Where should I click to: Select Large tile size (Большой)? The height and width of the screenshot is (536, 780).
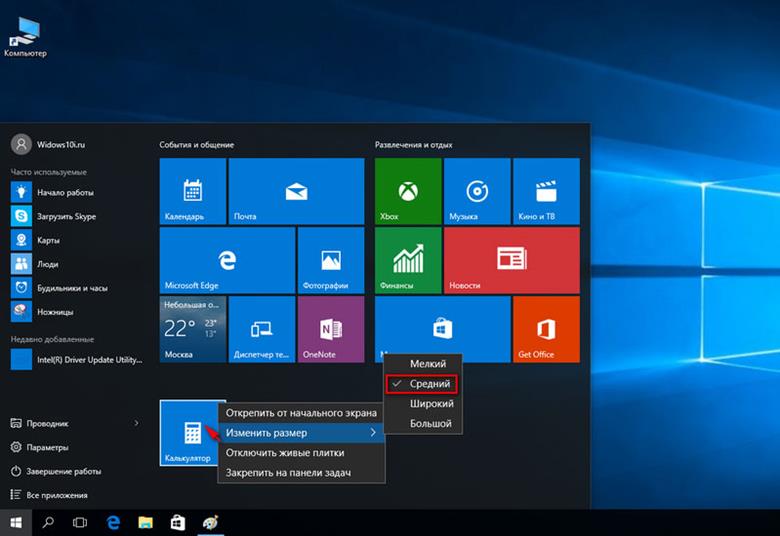coord(423,424)
